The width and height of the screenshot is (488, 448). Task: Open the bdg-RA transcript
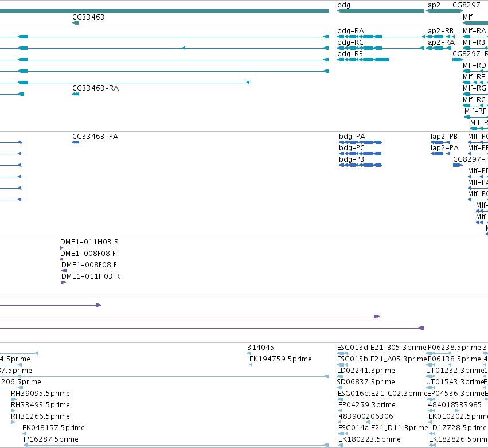[381, 37]
